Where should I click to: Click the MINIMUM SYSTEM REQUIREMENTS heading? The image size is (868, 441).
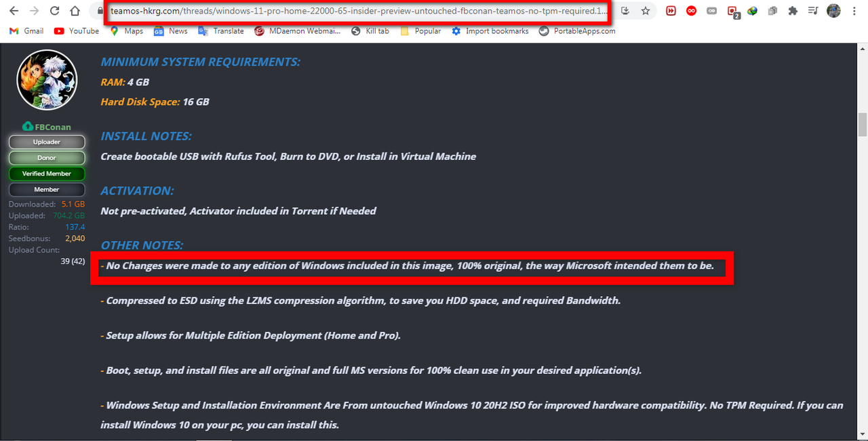[201, 62]
